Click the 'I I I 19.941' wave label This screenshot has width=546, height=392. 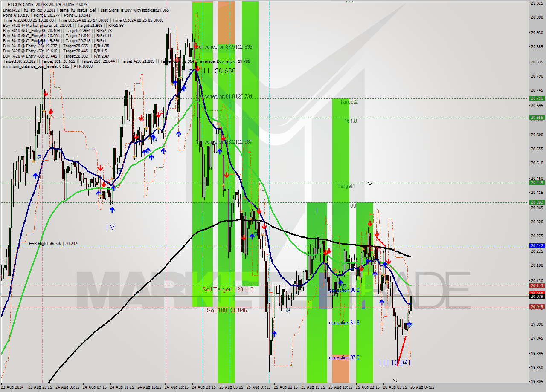395,363
